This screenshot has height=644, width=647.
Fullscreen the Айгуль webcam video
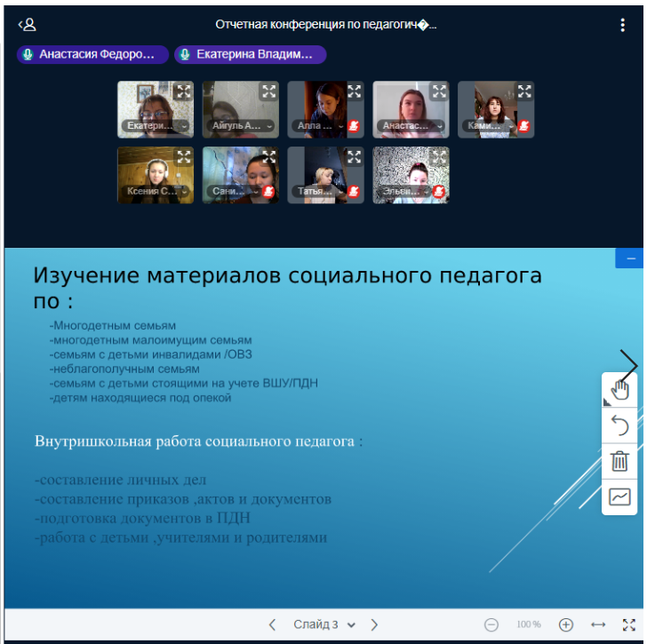(x=268, y=91)
